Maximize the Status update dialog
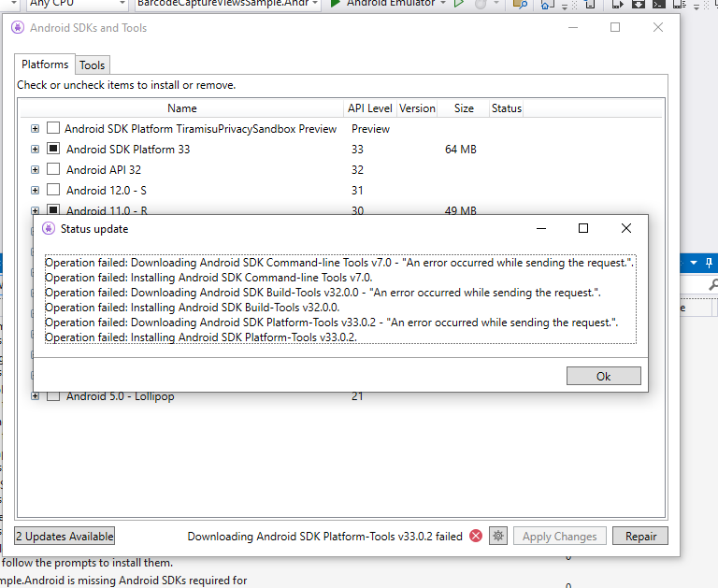This screenshot has height=588, width=718. pos(583,228)
